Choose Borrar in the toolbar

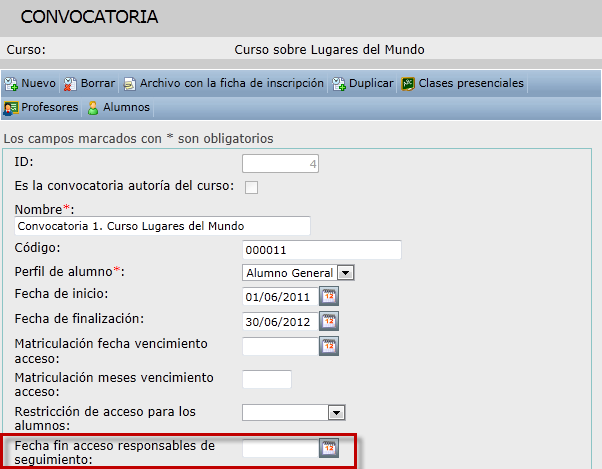98,83
